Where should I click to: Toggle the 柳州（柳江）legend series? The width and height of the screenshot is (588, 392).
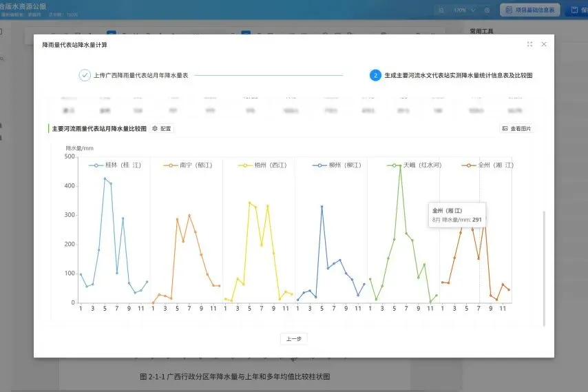pyautogui.click(x=337, y=165)
